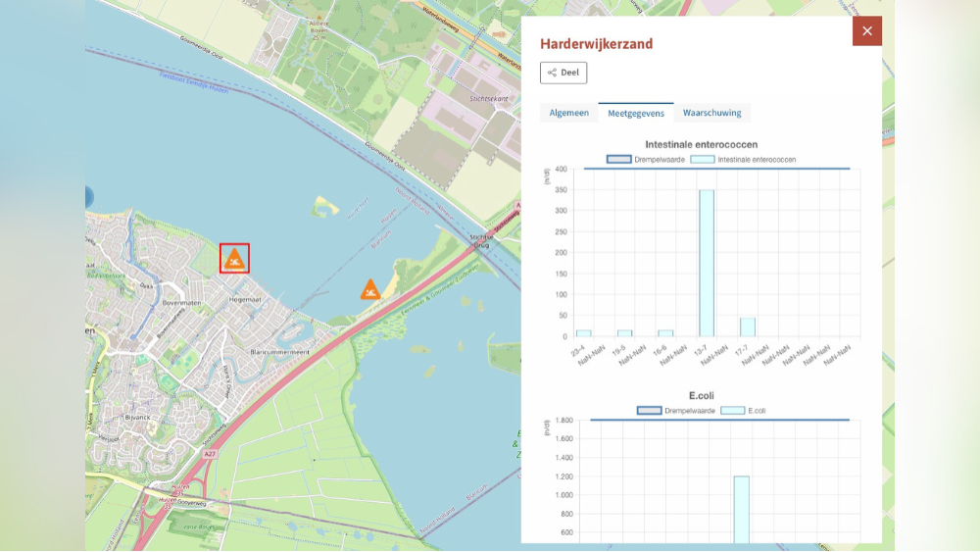Click the red-boxed swimming warning marker near Hogemaat
980x552 pixels.
[x=234, y=258]
